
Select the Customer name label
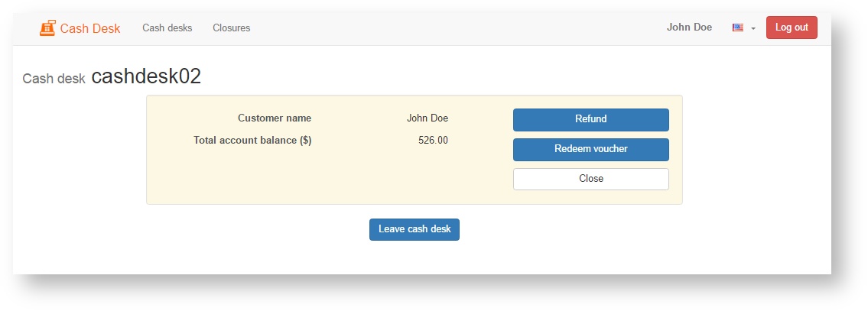point(274,118)
